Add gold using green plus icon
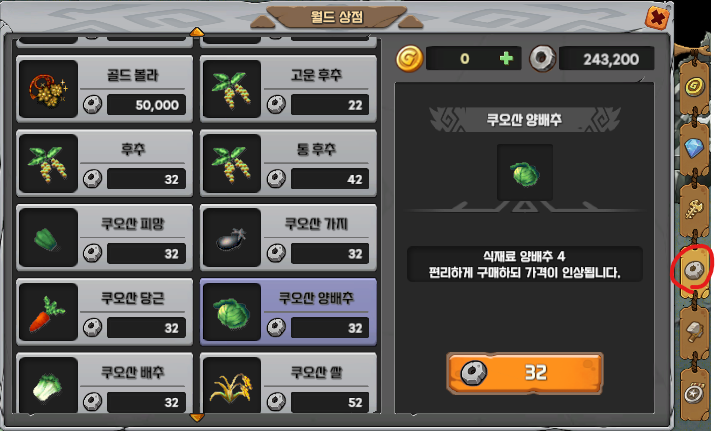Viewport: 715px width, 431px height. click(x=506, y=58)
